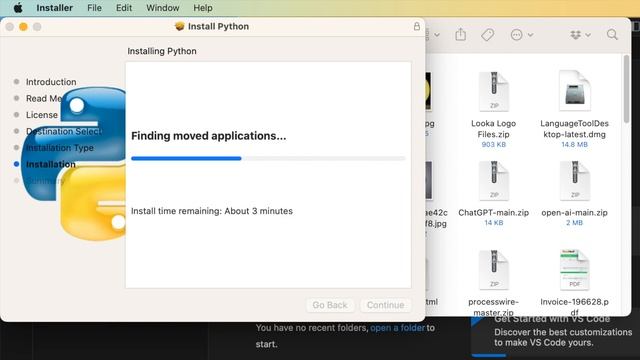Select the LanguageToolDesktop-latest.dmg icon
Screen dimensions: 640x360
[x=574, y=91]
